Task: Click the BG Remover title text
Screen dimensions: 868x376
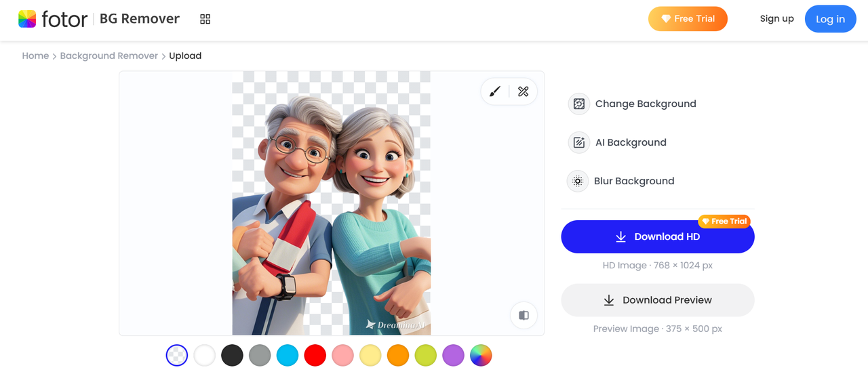Action: (x=140, y=19)
